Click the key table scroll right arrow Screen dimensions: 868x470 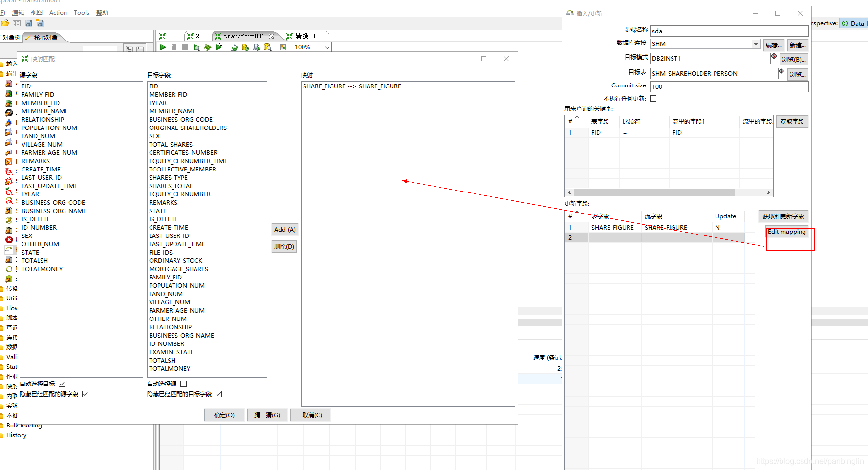769,192
